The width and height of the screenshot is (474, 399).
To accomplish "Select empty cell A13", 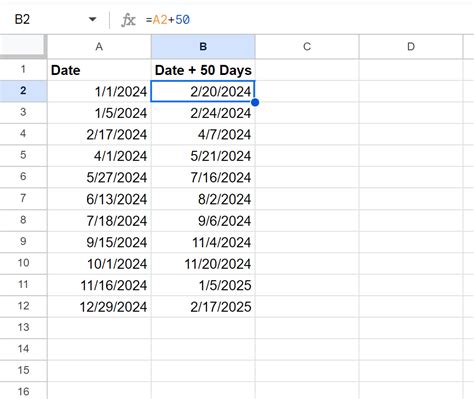I will 99,328.
